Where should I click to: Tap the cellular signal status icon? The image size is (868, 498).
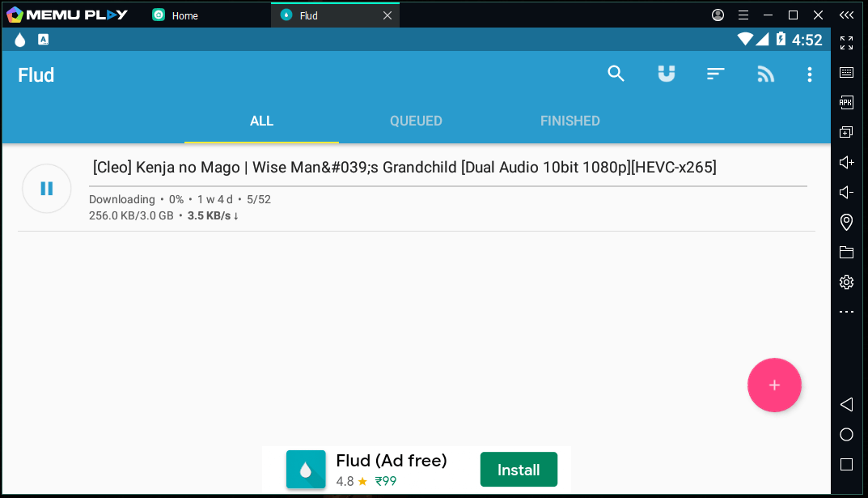[762, 39]
